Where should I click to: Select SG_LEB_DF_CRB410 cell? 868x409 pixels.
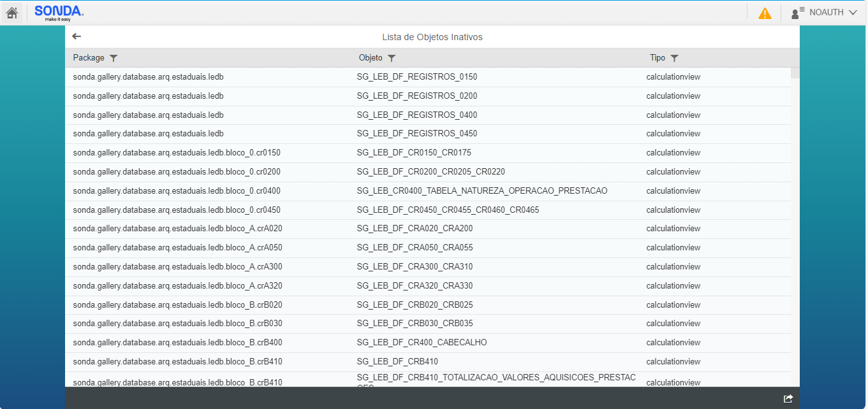pyautogui.click(x=397, y=362)
